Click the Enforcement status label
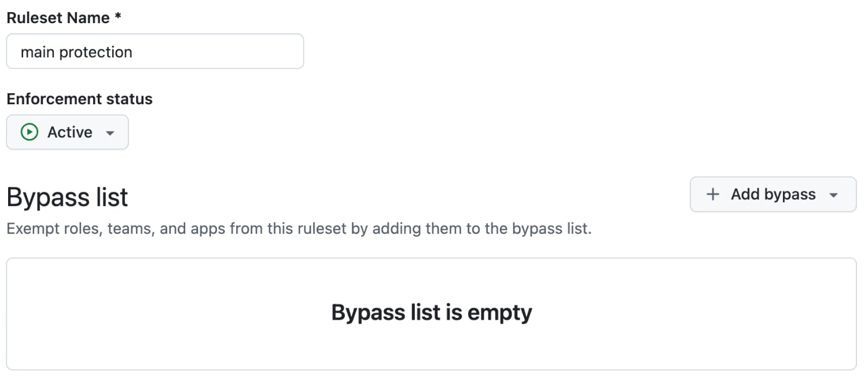The height and width of the screenshot is (384, 868). pyautogui.click(x=79, y=99)
